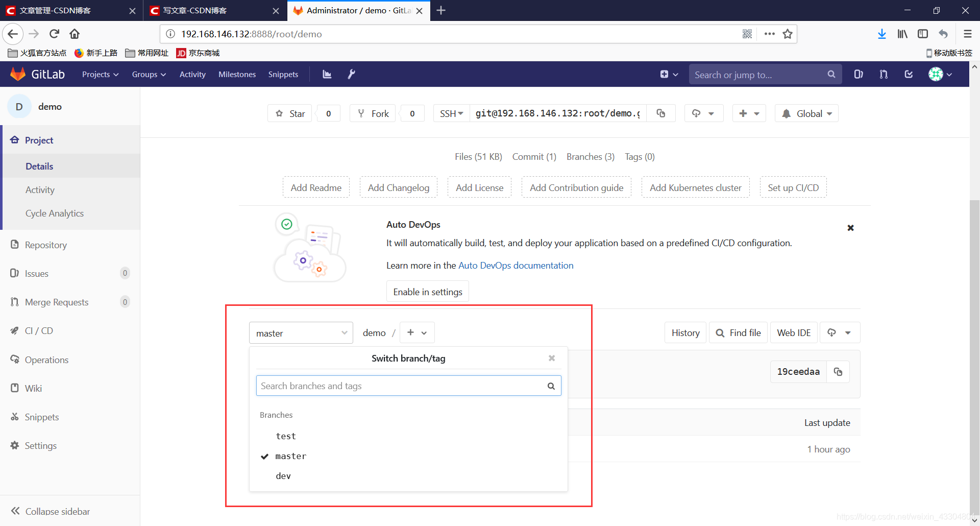Open Merge requests icon in top navbar
This screenshot has width=980, height=526.
click(884, 75)
